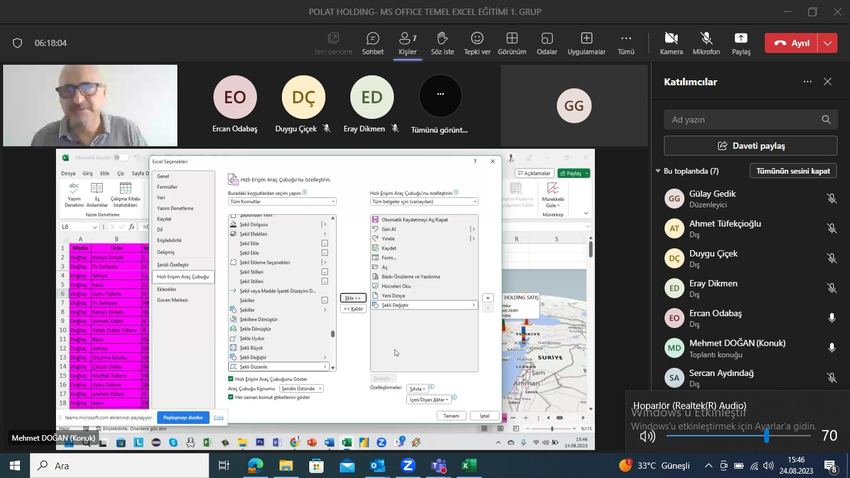Open the Excel cell name box dropdown
Screen dimensions: 850x478
pos(95,227)
